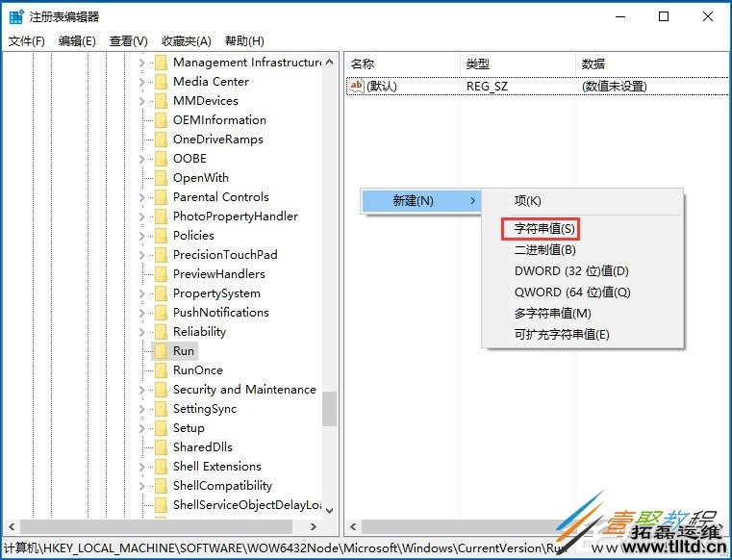Click the tree pane scroll down arrow
The width and height of the screenshot is (732, 560).
click(x=330, y=511)
